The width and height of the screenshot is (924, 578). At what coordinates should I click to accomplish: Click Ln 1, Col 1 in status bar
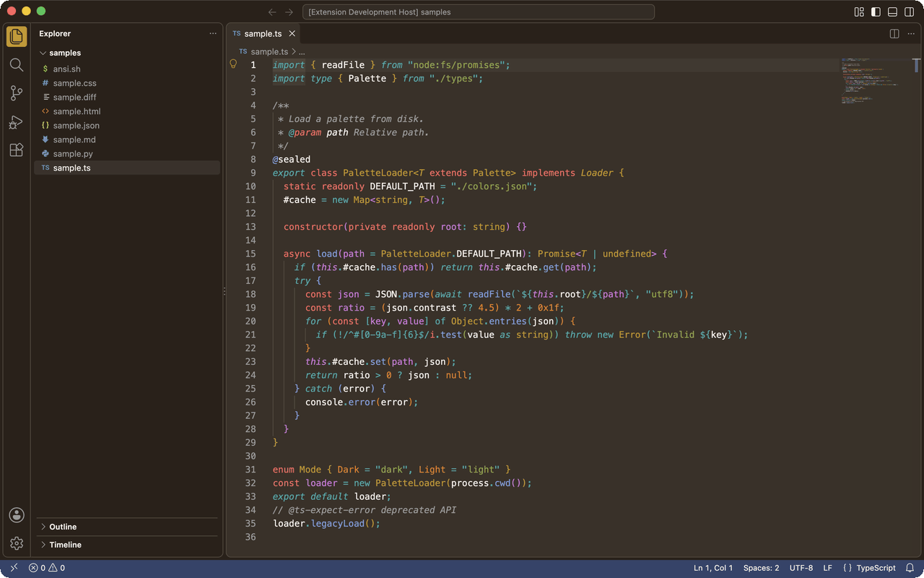click(713, 568)
